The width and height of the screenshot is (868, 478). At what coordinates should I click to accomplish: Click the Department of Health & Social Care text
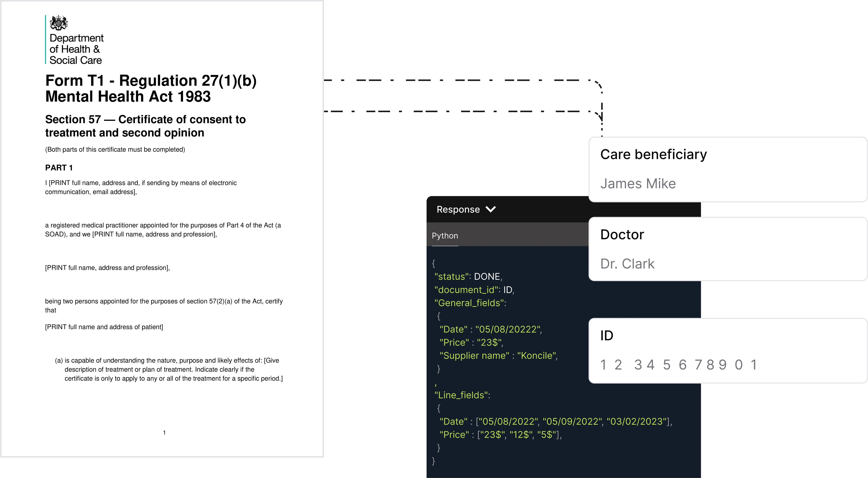[76, 49]
